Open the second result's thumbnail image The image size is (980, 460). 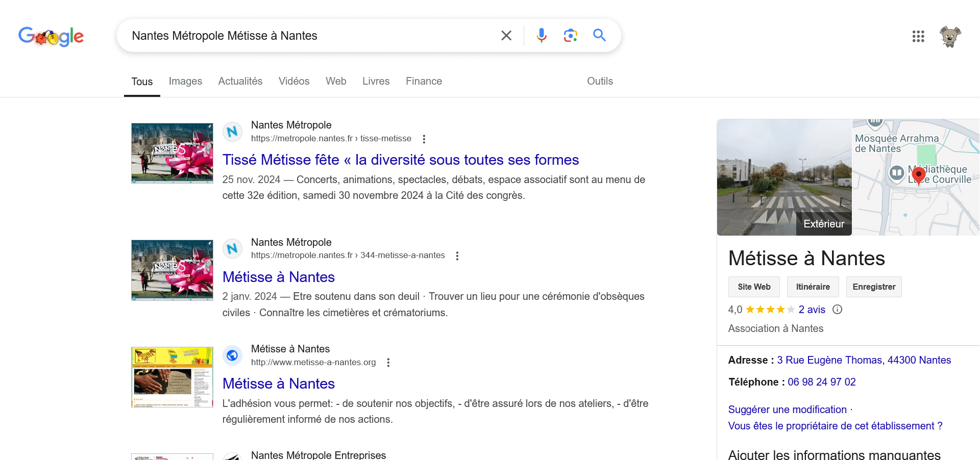[172, 270]
